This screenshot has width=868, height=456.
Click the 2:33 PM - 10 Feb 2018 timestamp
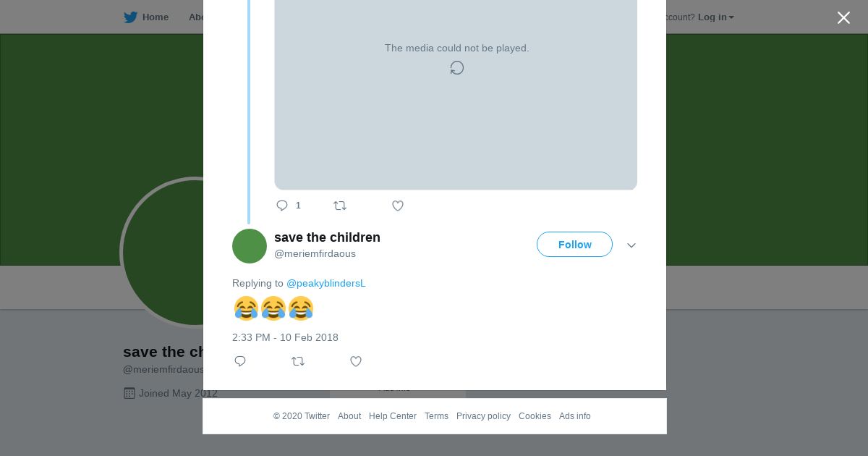(x=285, y=337)
